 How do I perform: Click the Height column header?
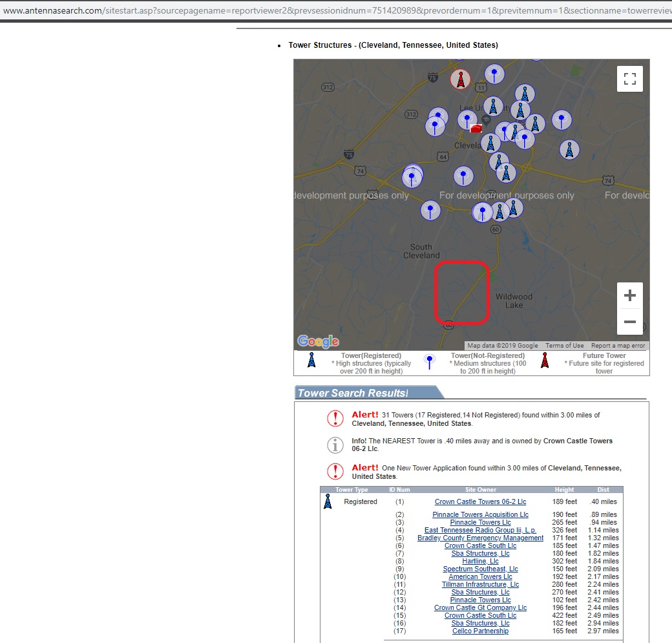[565, 490]
